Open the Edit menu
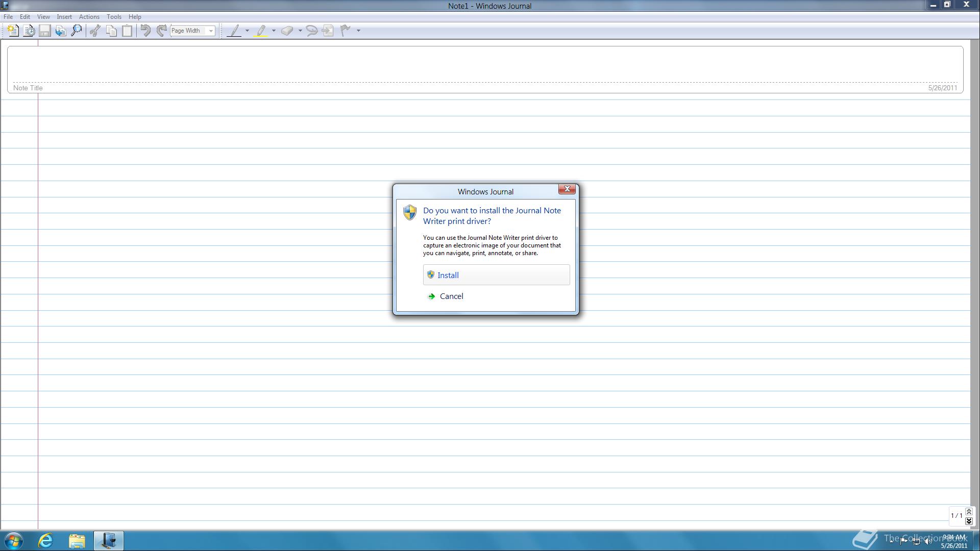The height and width of the screenshot is (551, 980). pos(24,17)
